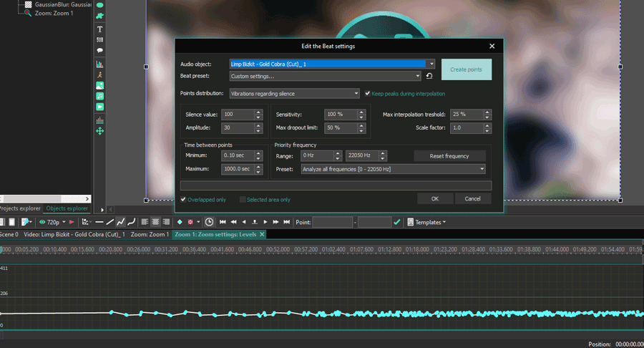
Task: Align points right
Action: [x=166, y=222]
